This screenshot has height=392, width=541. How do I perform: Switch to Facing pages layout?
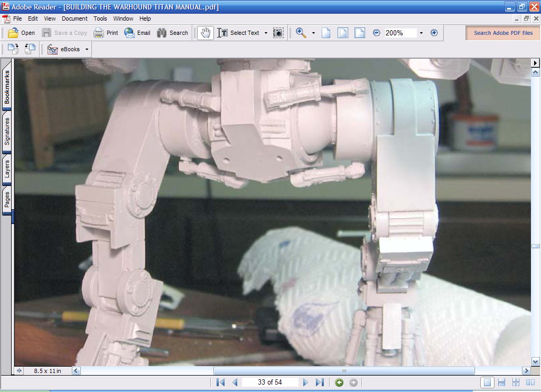(530, 382)
